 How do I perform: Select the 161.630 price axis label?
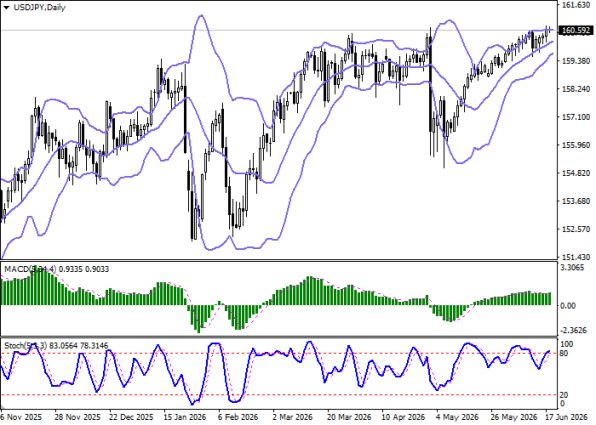pos(576,5)
